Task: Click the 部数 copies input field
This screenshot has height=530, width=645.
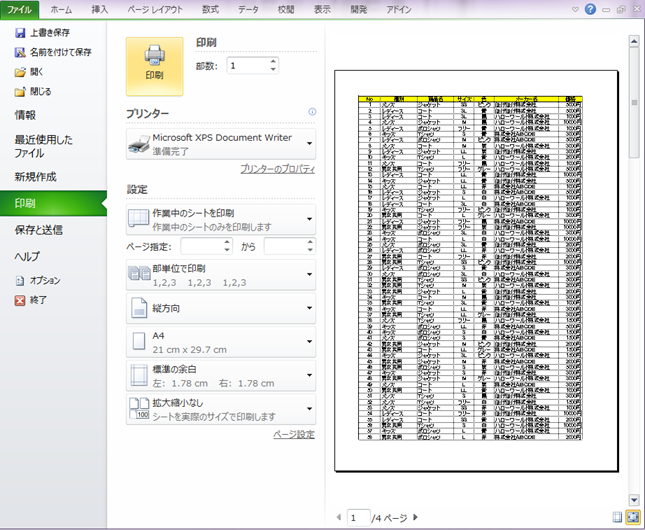Action: click(x=248, y=66)
